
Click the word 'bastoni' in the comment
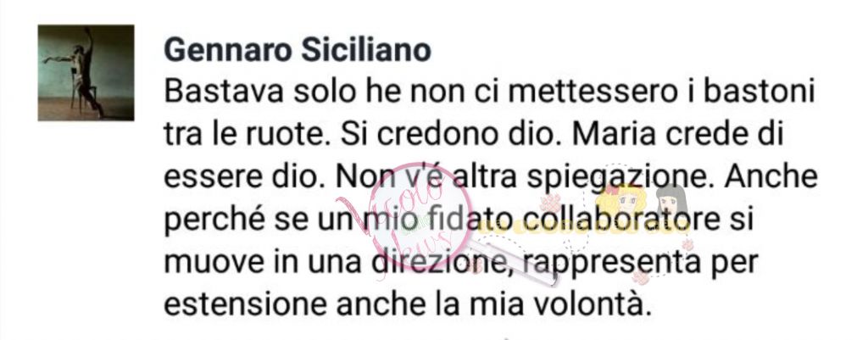point(752,92)
